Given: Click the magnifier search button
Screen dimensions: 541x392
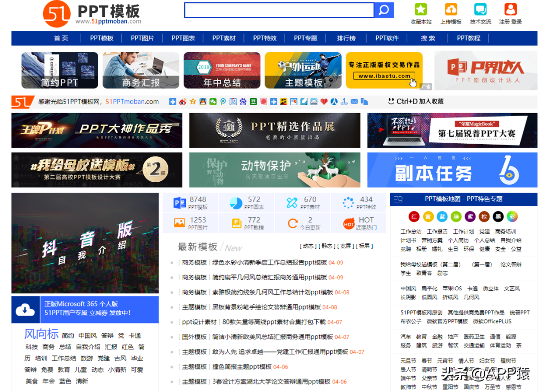Looking at the screenshot, I should pyautogui.click(x=384, y=10).
